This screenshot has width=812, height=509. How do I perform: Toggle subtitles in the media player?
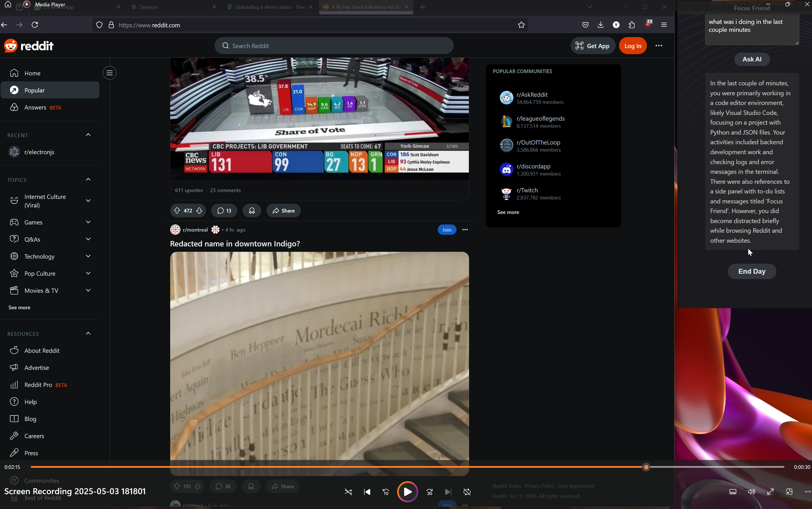[x=733, y=492]
